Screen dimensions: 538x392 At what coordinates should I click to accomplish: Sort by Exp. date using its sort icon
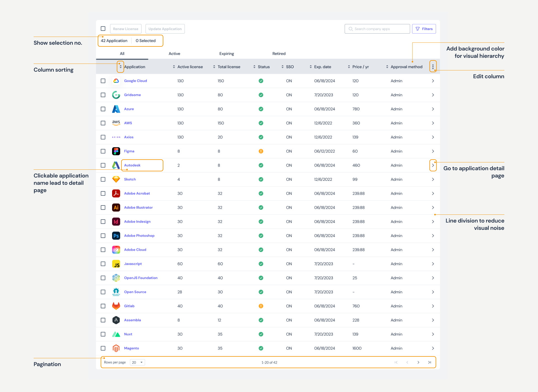coord(310,67)
